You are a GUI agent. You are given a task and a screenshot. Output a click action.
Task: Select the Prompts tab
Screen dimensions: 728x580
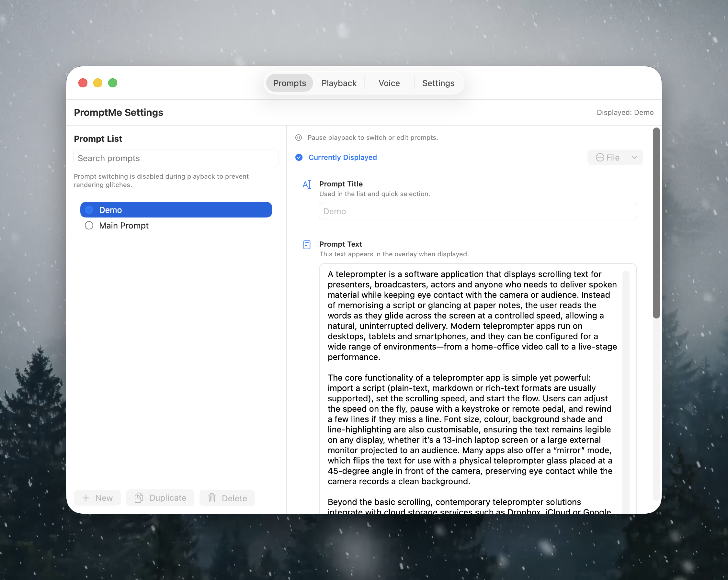(289, 83)
